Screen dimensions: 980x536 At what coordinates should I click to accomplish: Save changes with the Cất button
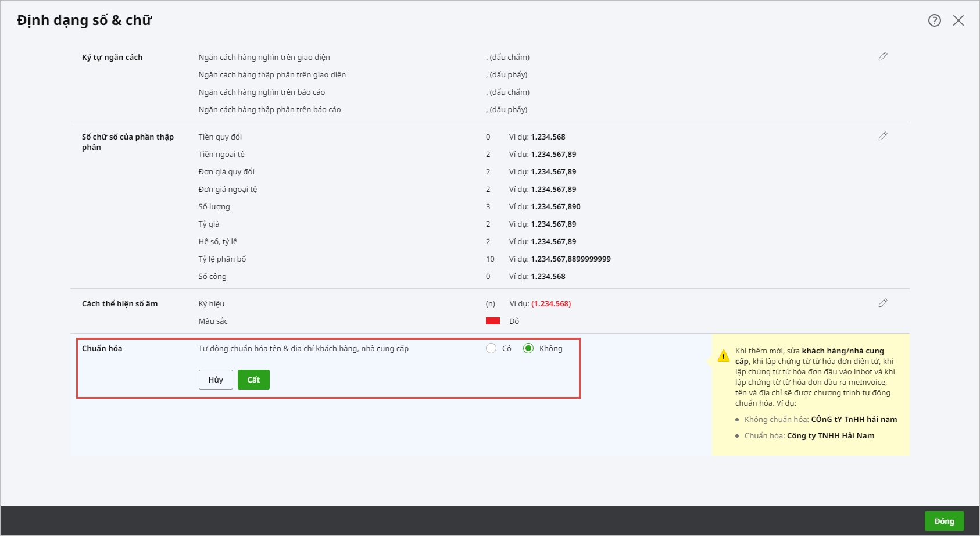(x=253, y=380)
